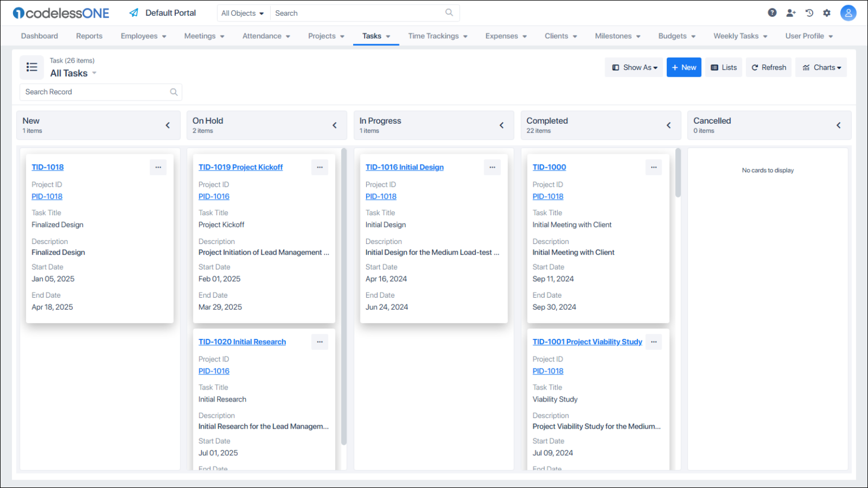Click the Default Portal paper plane icon

click(133, 12)
